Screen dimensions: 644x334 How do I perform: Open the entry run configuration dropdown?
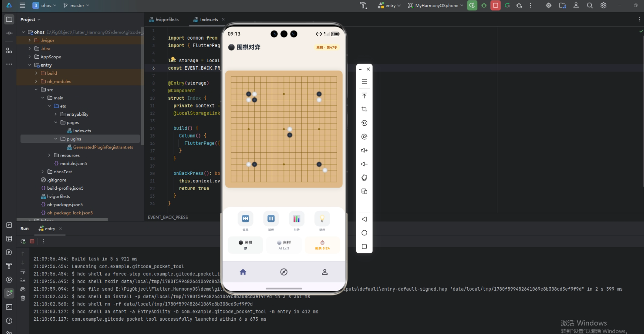click(x=389, y=5)
